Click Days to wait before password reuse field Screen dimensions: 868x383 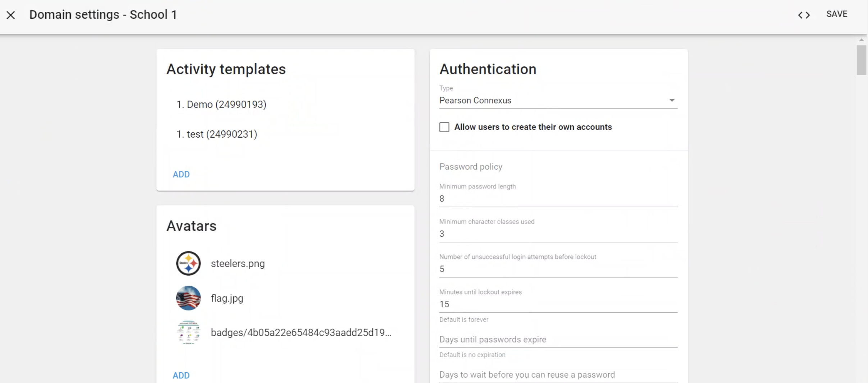(x=558, y=375)
